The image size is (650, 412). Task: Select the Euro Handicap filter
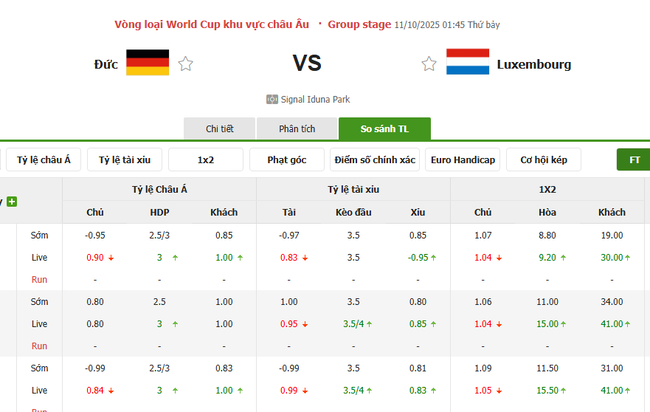coord(462,160)
